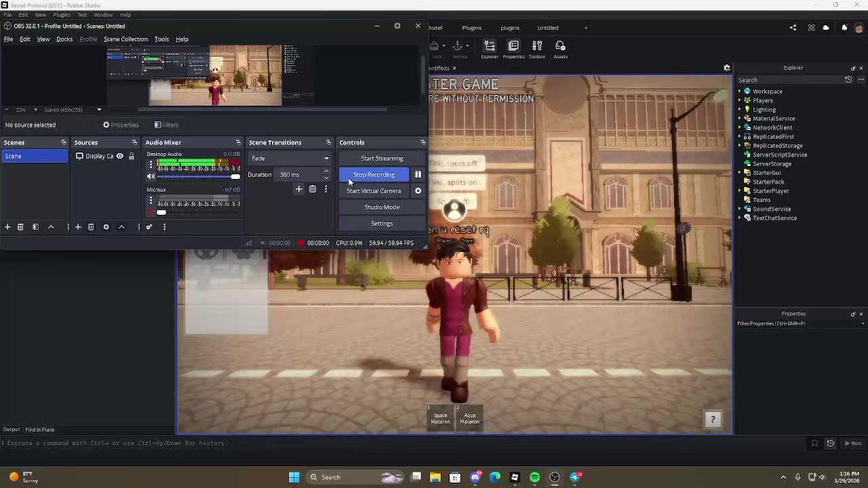Click the help question mark in game viewport
This screenshot has width=868, height=488.
[712, 420]
